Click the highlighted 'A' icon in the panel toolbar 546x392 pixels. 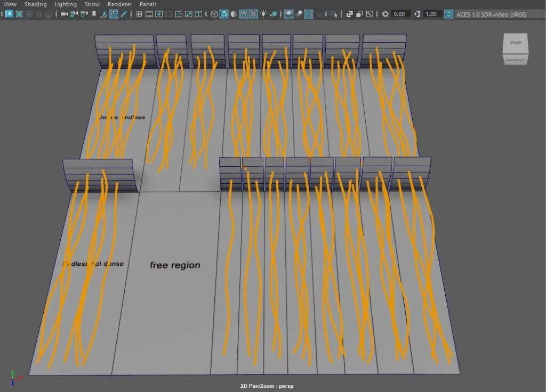pyautogui.click(x=9, y=14)
